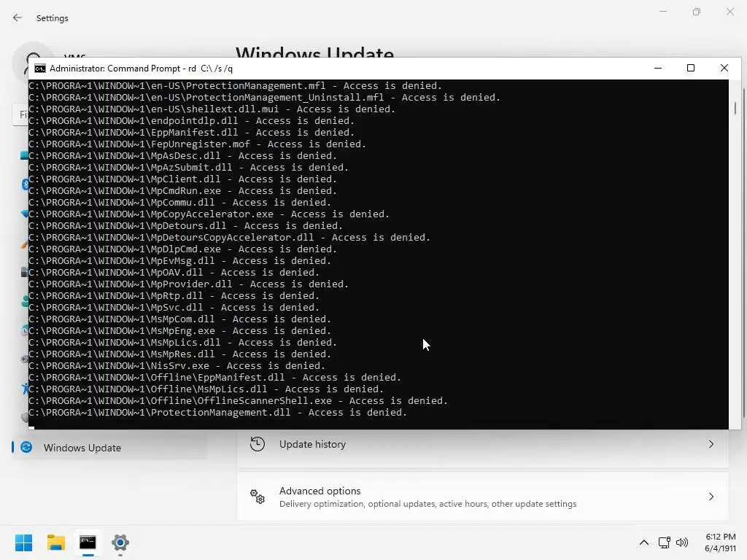The width and height of the screenshot is (747, 560).
Task: Click the MpOAV.dll output line
Action: [174, 273]
